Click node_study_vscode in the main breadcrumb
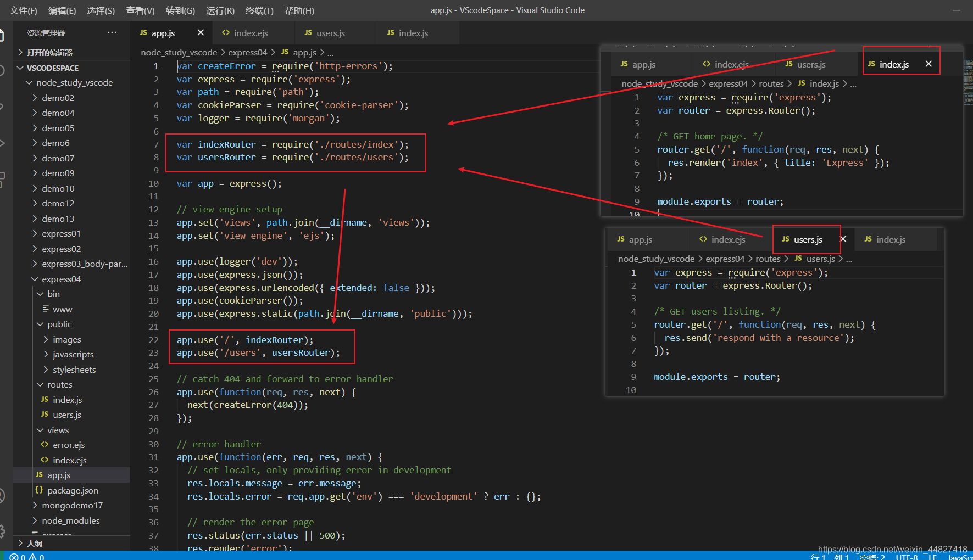 click(179, 52)
